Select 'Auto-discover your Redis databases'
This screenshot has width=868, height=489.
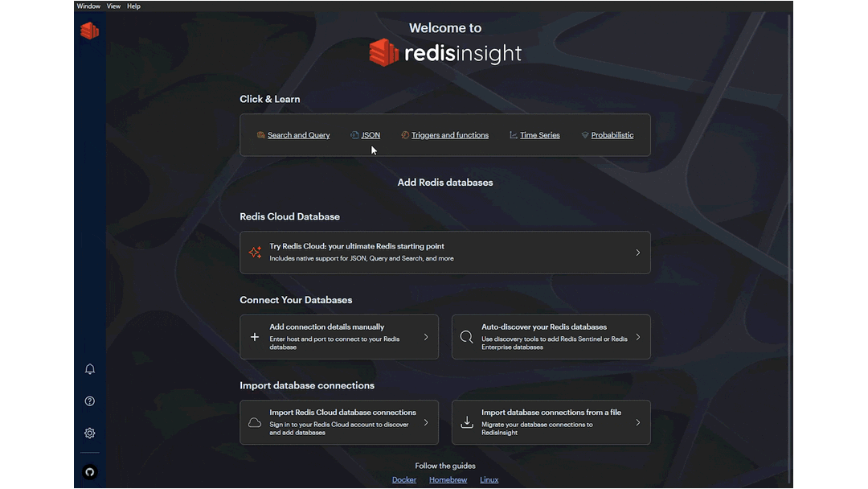click(x=551, y=337)
